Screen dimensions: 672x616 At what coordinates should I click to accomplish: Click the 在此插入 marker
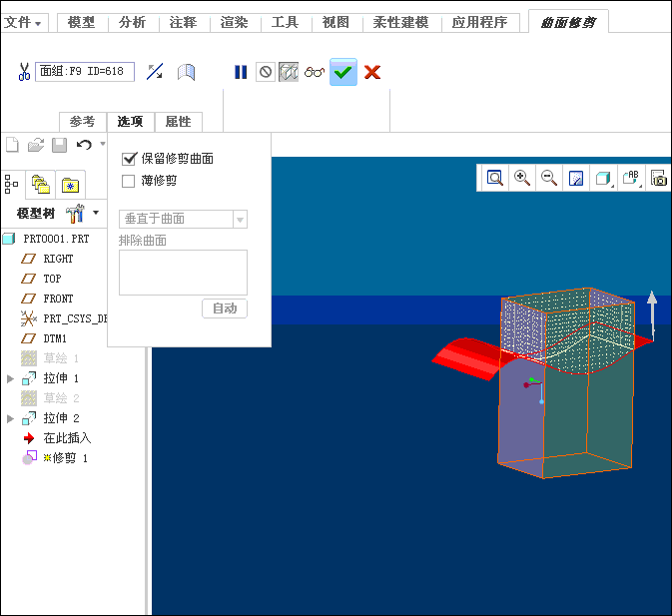(x=67, y=438)
